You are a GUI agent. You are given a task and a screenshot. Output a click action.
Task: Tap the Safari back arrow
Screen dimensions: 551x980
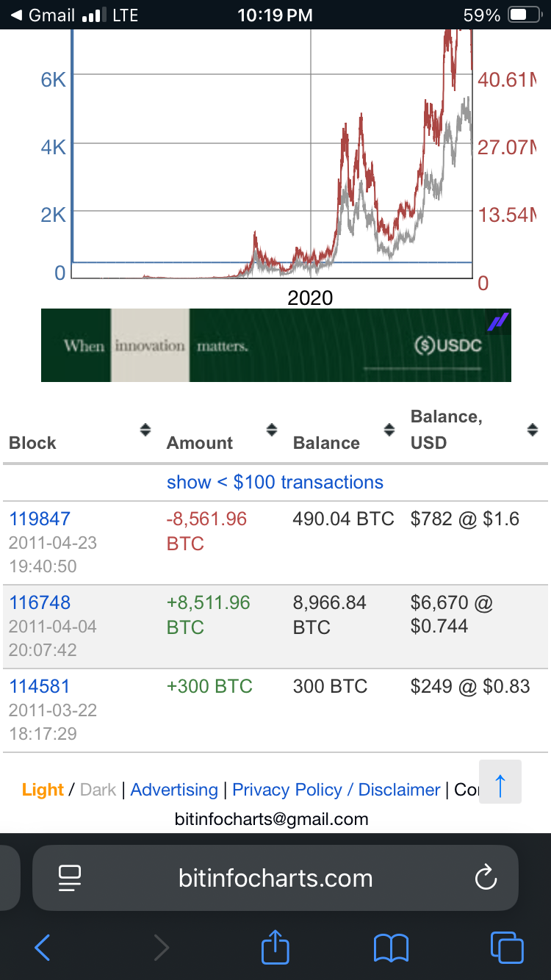point(43,948)
